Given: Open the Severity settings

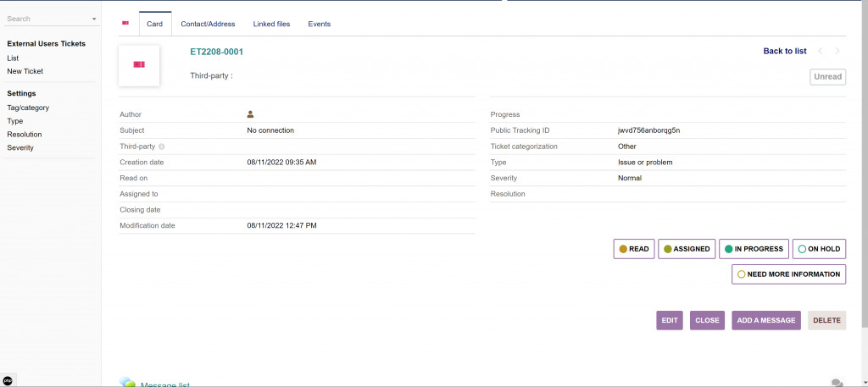Looking at the screenshot, I should (x=20, y=147).
